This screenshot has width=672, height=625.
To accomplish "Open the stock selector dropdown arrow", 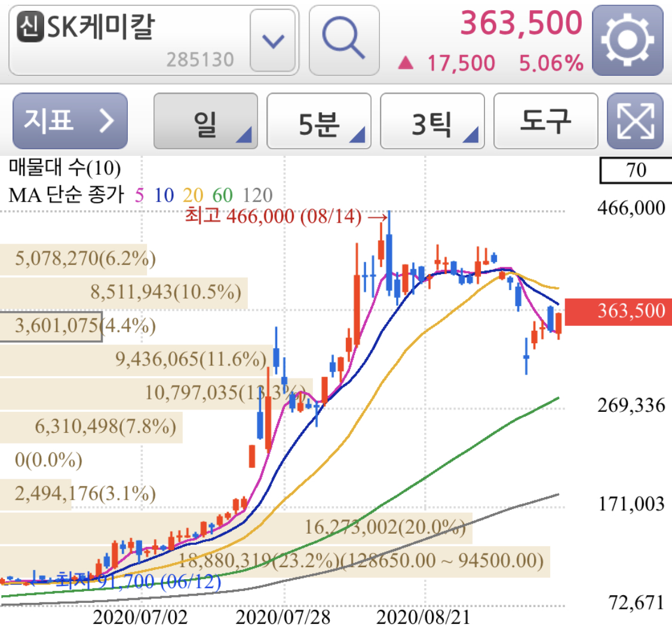I will coord(273,41).
